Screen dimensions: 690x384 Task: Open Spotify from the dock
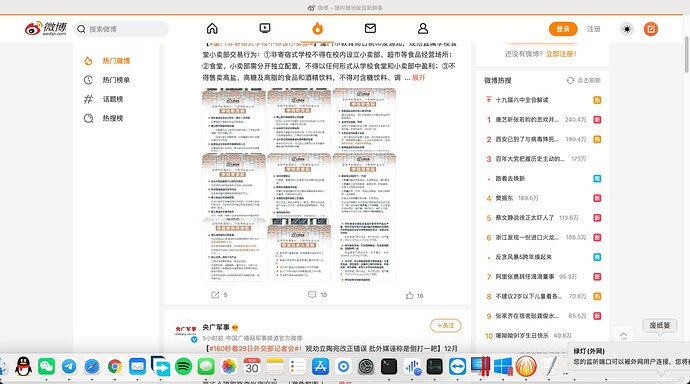click(x=183, y=366)
